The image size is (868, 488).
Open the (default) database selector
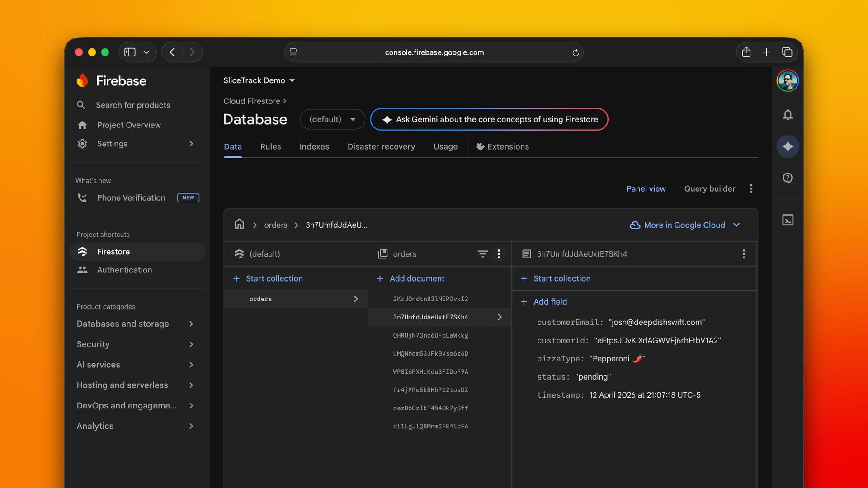[x=332, y=119]
